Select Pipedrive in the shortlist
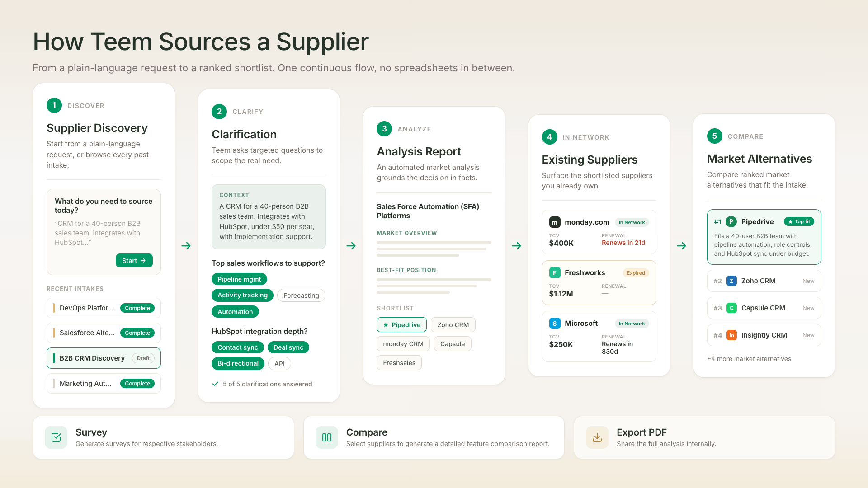Image resolution: width=868 pixels, height=488 pixels. [x=401, y=325]
